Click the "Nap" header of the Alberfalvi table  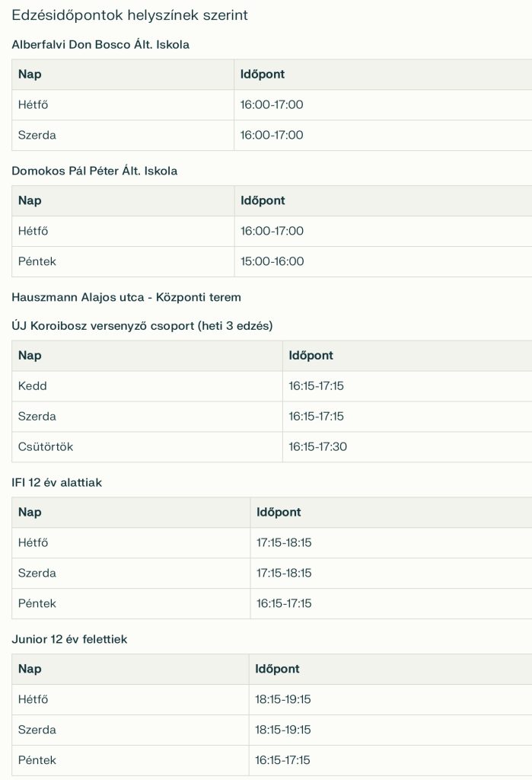(30, 75)
